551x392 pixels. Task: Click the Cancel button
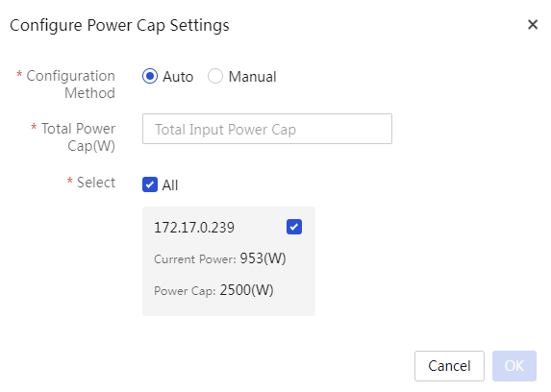click(449, 366)
